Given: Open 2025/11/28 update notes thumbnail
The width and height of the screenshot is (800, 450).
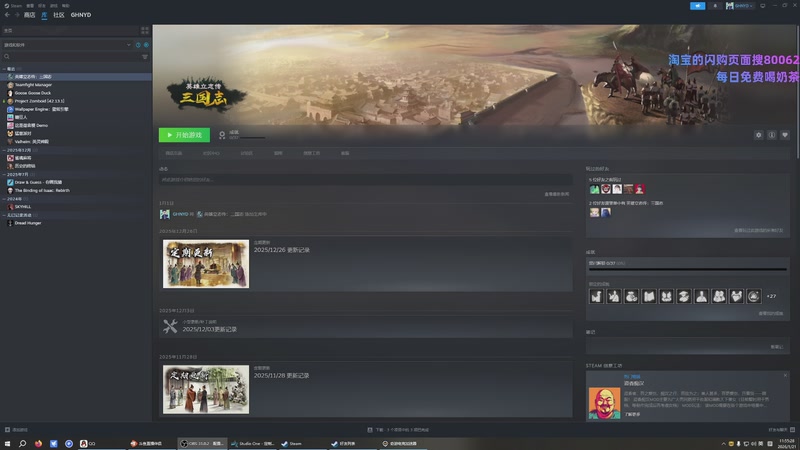Looking at the screenshot, I should tap(206, 389).
